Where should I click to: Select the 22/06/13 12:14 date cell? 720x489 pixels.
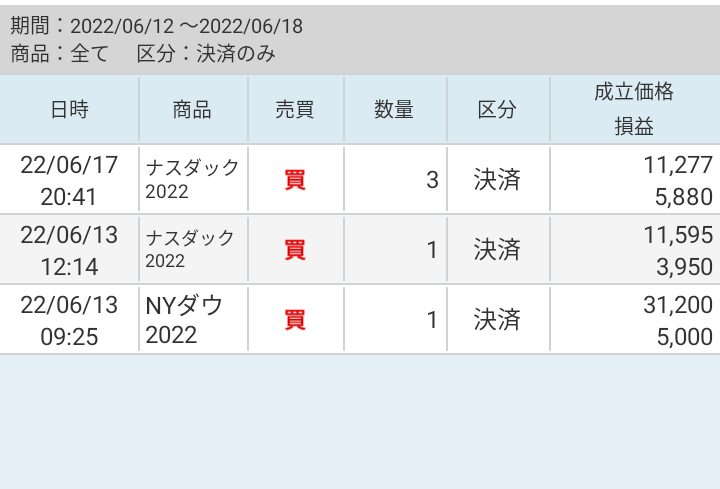(x=69, y=250)
